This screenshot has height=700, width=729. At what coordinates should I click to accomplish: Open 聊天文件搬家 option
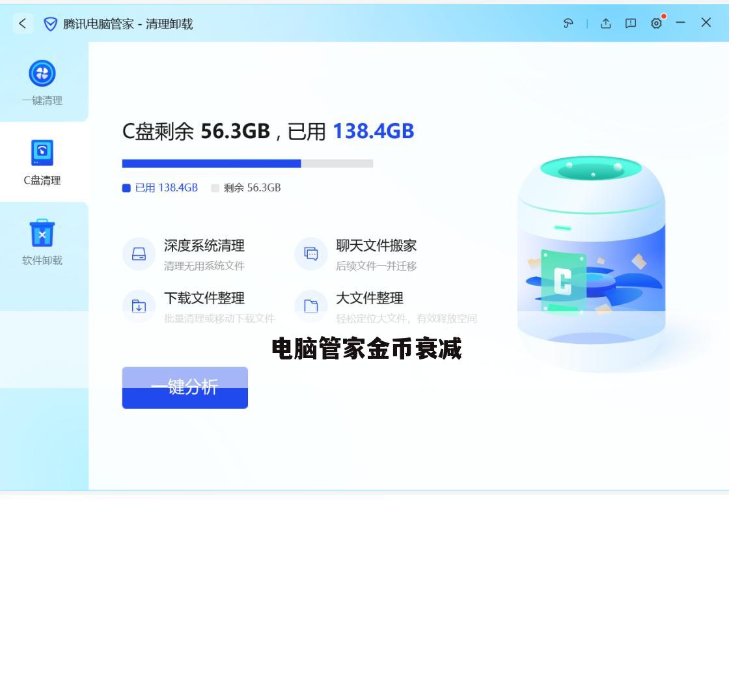pyautogui.click(x=376, y=245)
